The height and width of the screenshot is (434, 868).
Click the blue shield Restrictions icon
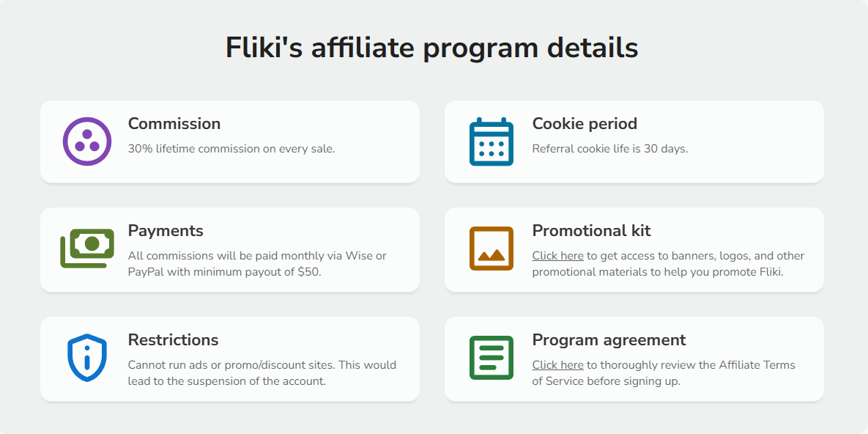86,358
